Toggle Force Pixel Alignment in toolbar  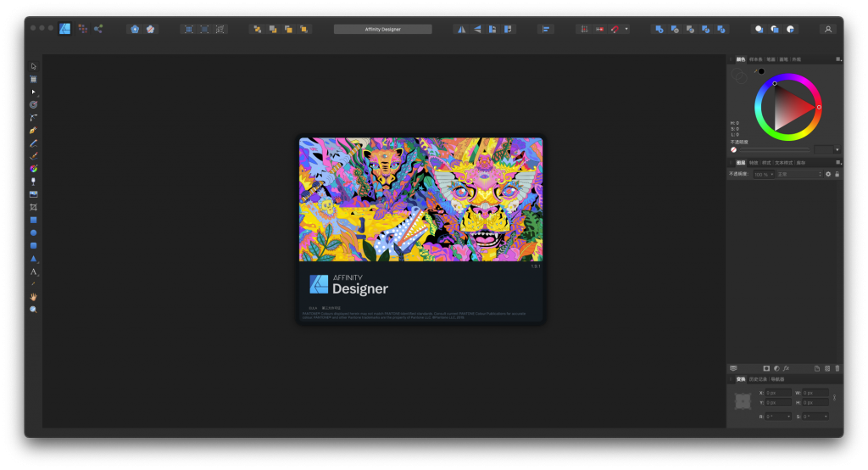[599, 30]
